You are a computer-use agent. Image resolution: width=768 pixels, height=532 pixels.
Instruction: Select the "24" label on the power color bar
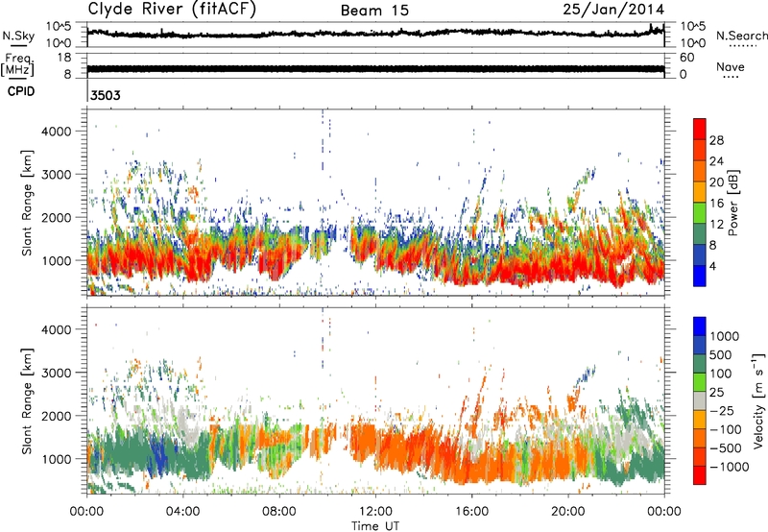716,161
